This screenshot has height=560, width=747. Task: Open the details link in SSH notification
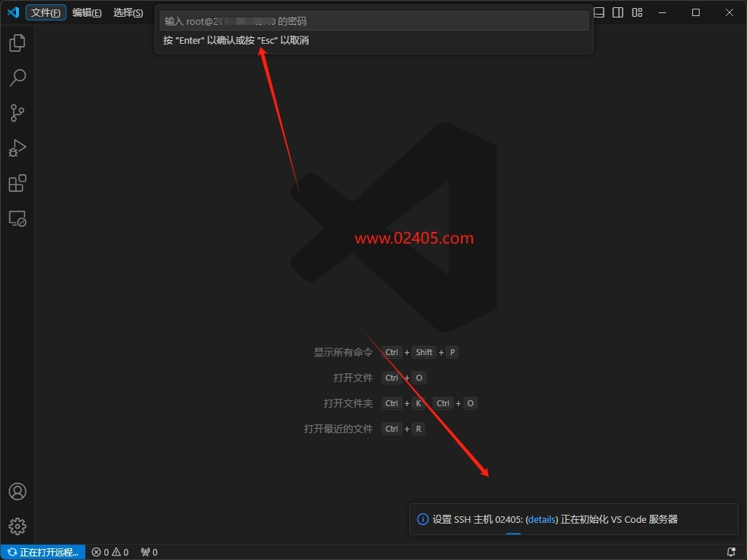coord(542,519)
